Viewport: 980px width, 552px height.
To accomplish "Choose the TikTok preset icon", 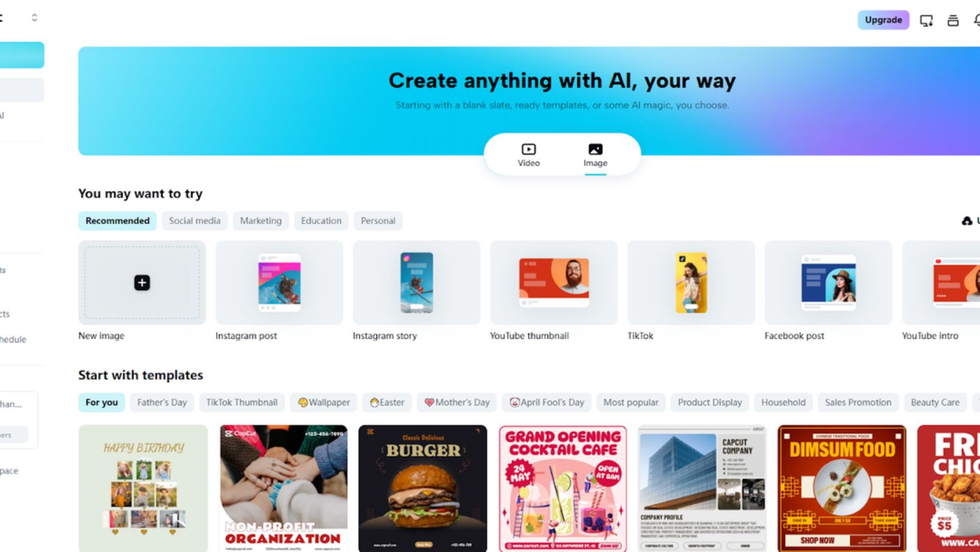I will tap(691, 283).
